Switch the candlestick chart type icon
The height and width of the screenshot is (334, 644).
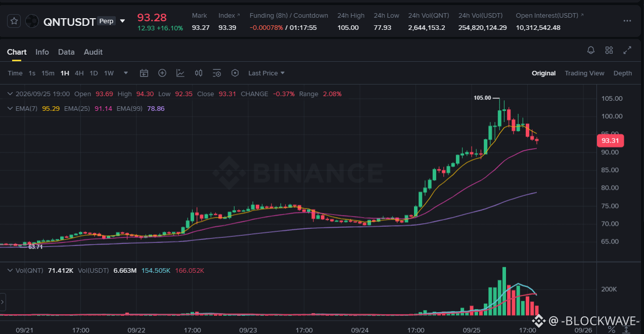(x=199, y=73)
